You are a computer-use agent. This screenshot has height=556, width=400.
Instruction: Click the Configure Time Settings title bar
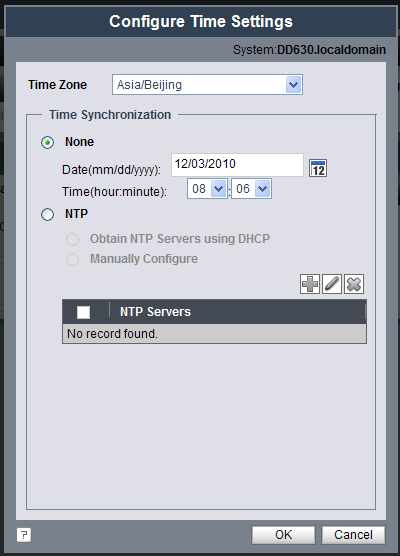point(201,22)
